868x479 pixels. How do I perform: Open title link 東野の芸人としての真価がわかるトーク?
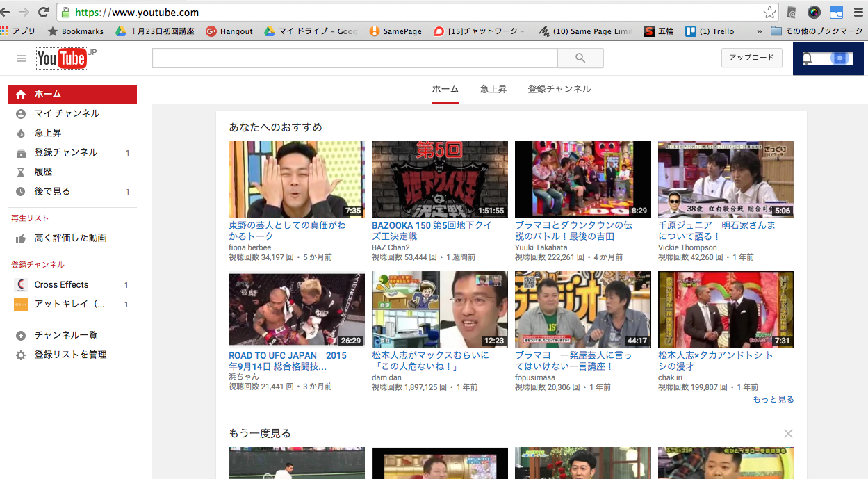pyautogui.click(x=287, y=231)
